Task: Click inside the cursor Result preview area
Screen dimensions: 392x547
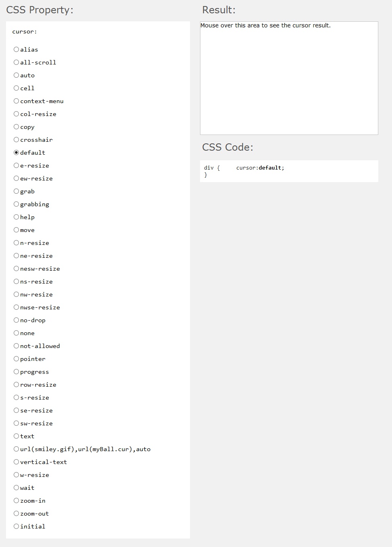Action: click(x=289, y=78)
